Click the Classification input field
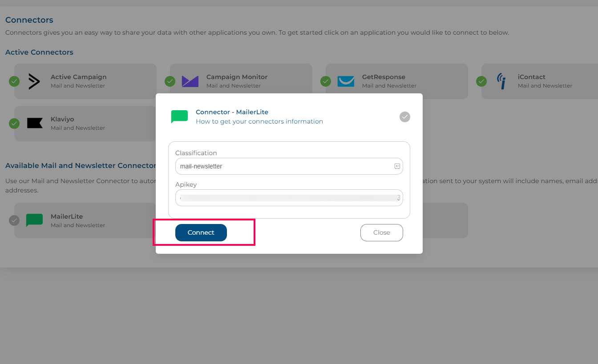The width and height of the screenshot is (598, 364). click(x=289, y=166)
